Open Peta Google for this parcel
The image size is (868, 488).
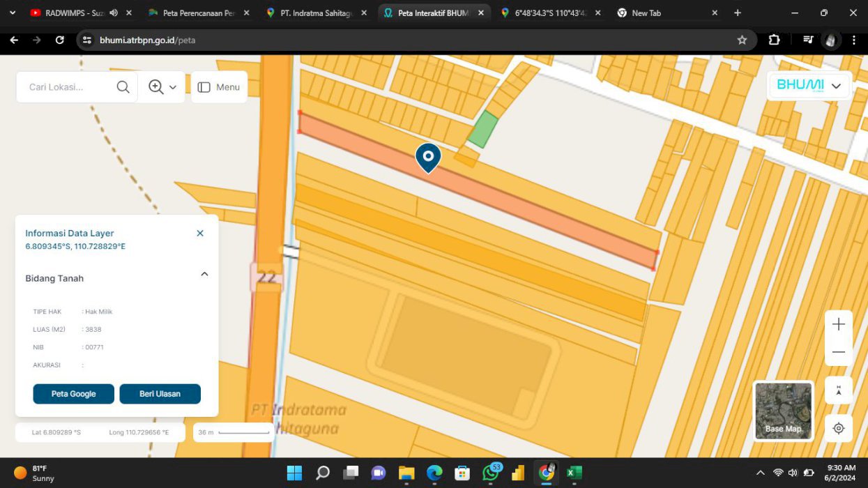[73, 394]
